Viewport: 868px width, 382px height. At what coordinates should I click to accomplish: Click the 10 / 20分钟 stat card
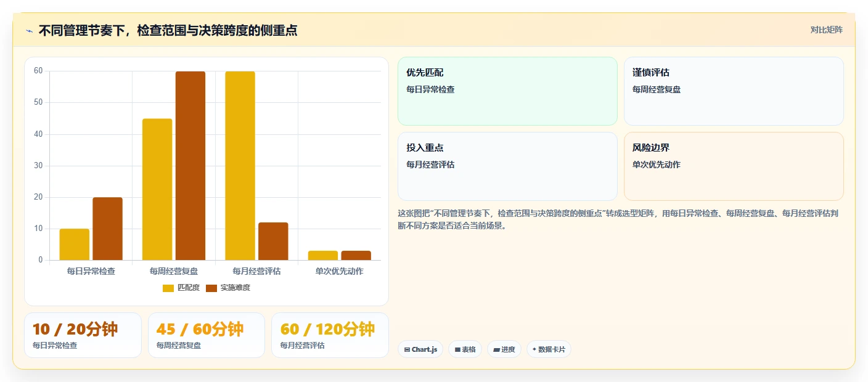83,335
